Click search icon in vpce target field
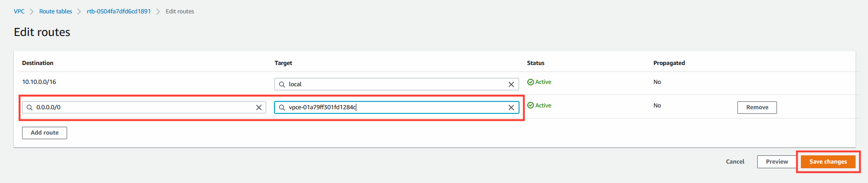Viewport: 868px width, 183px height. 282,107
